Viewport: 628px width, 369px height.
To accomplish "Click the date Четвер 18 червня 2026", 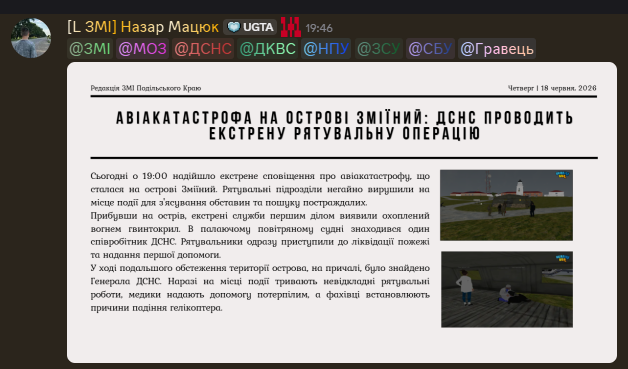I will 552,88.
